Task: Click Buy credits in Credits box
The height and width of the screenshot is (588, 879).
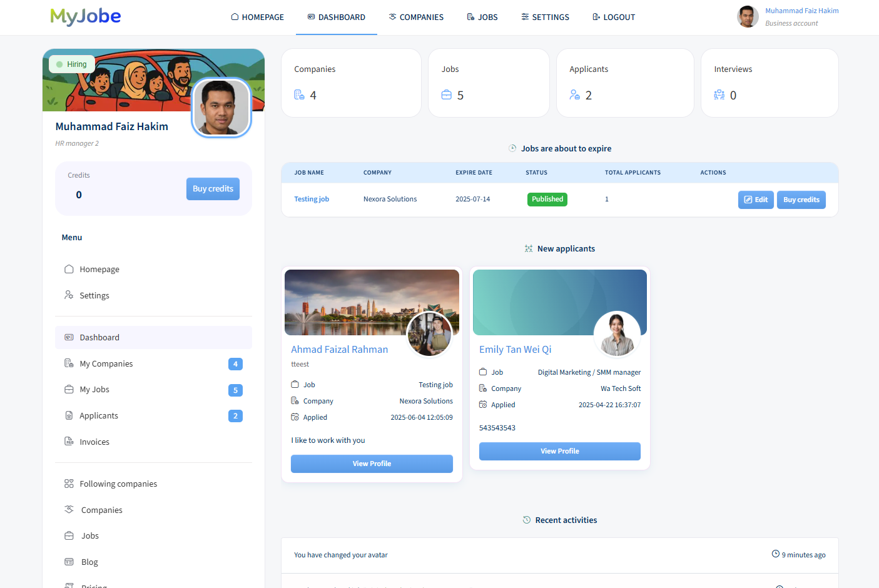Action: click(x=213, y=189)
